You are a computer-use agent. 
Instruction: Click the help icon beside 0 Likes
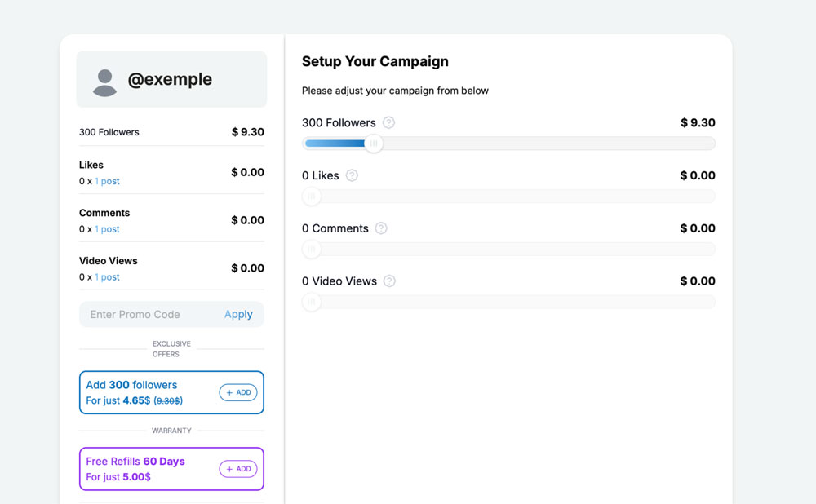click(352, 175)
